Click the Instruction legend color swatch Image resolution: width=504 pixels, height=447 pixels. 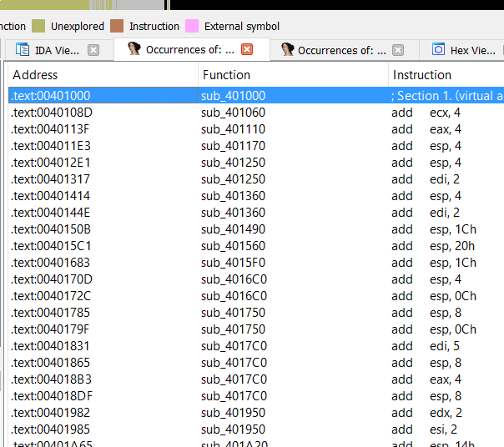coord(117,26)
